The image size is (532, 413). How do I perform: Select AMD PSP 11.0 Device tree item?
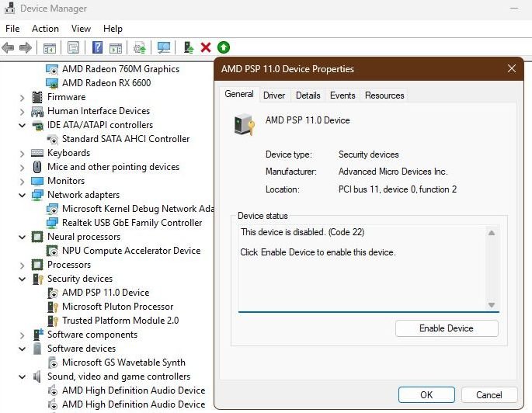(106, 293)
